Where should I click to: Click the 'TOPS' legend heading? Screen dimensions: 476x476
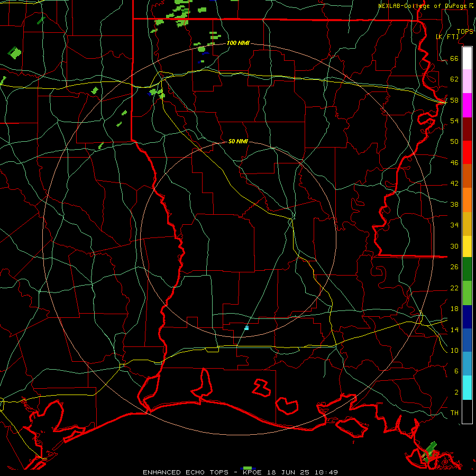tap(465, 31)
